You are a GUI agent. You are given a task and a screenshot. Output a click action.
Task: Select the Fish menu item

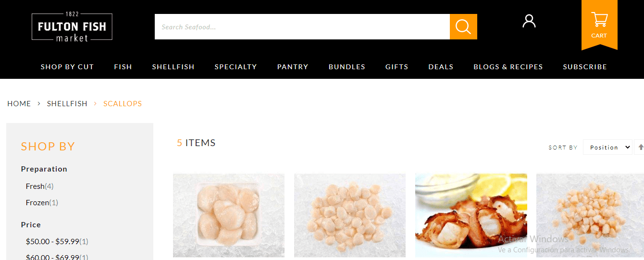(x=123, y=67)
